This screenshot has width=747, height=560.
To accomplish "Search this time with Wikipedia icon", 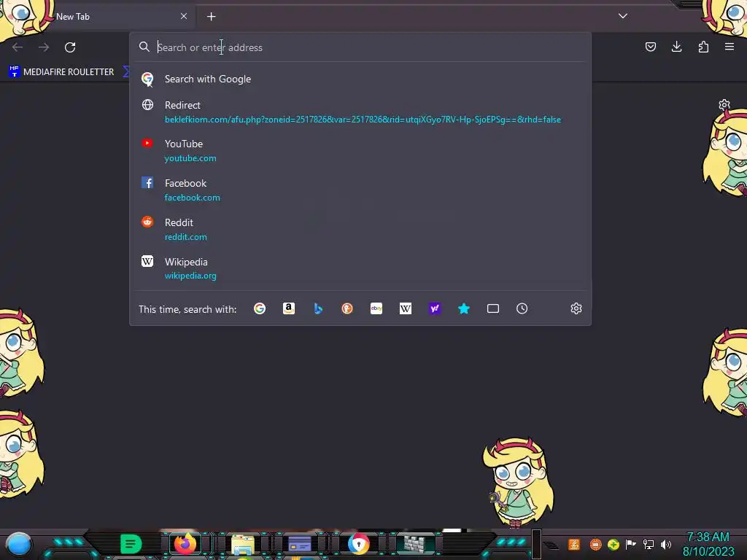I will pos(406,308).
